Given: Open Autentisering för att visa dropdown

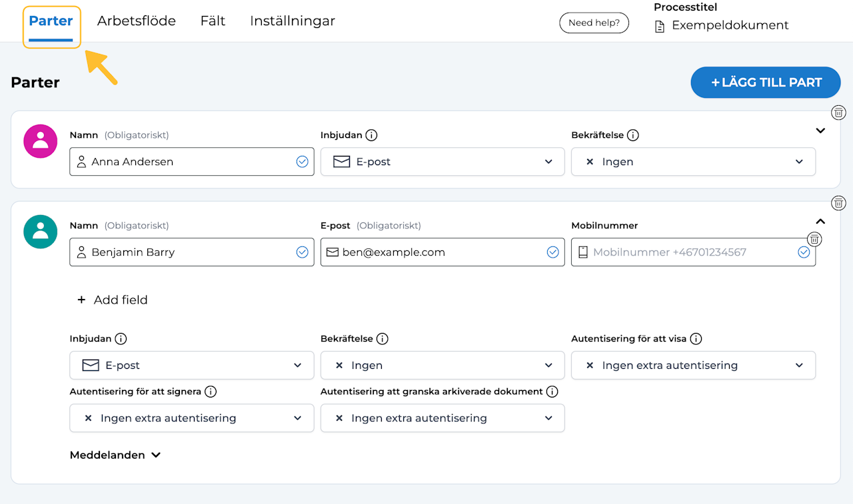Looking at the screenshot, I should tap(693, 366).
